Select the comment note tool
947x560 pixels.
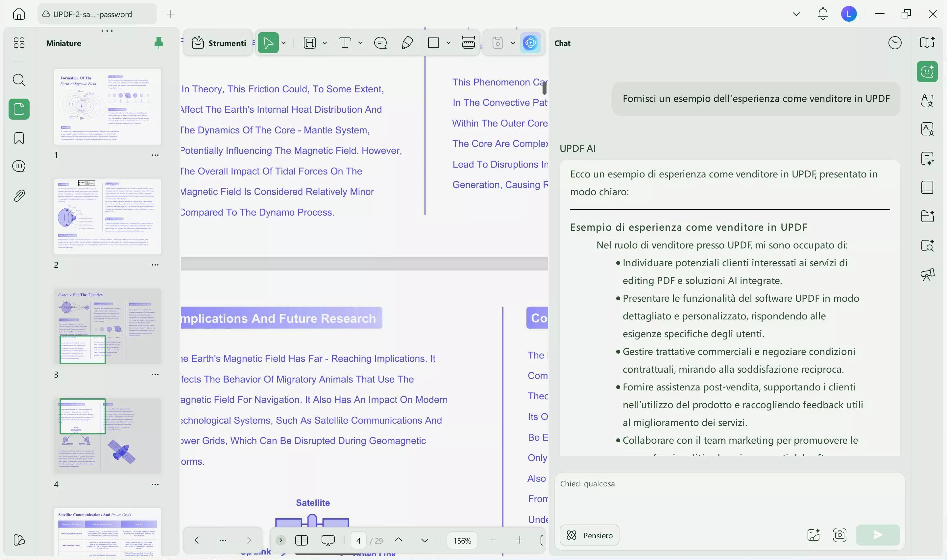coord(380,43)
